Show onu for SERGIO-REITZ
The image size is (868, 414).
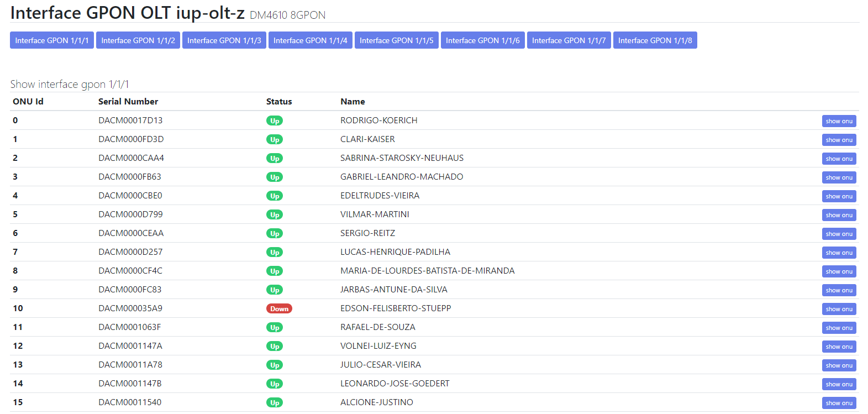click(839, 234)
